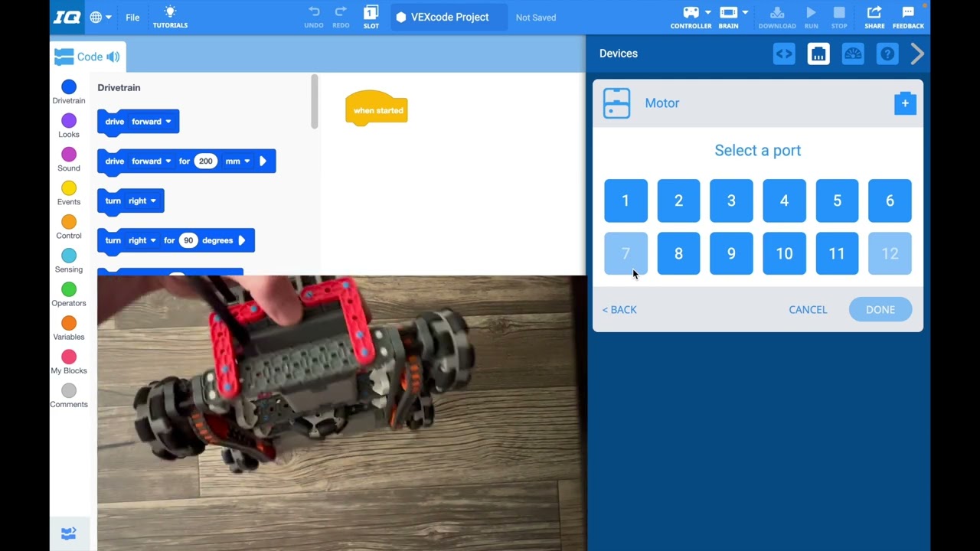
Task: Click the 90 degrees value field
Action: (x=188, y=240)
